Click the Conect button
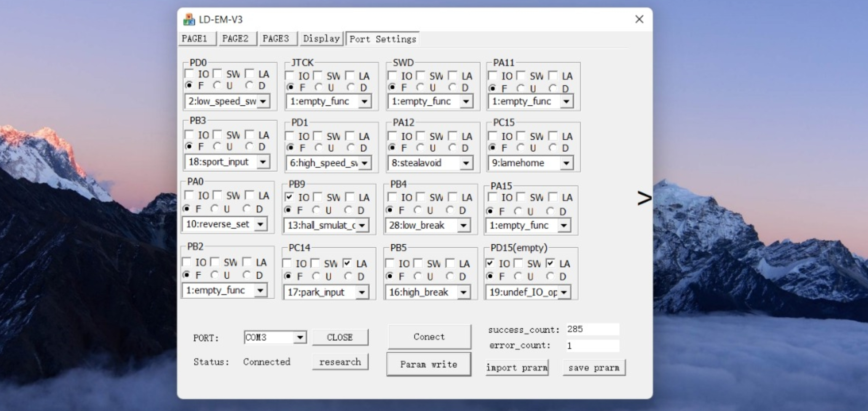 tap(429, 337)
